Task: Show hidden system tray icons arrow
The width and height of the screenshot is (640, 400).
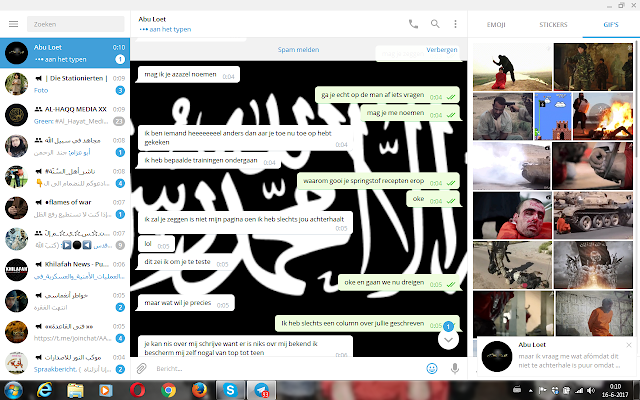Action: (x=531, y=391)
